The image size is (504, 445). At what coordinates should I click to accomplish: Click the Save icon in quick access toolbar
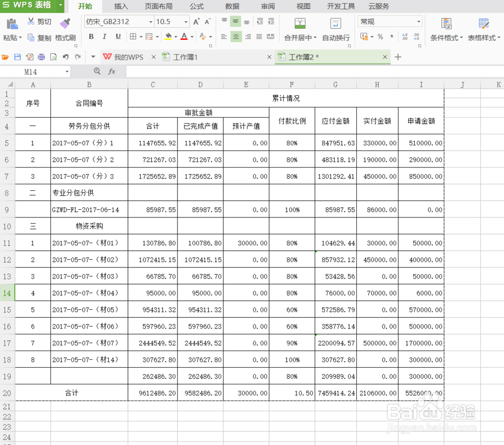17,57
